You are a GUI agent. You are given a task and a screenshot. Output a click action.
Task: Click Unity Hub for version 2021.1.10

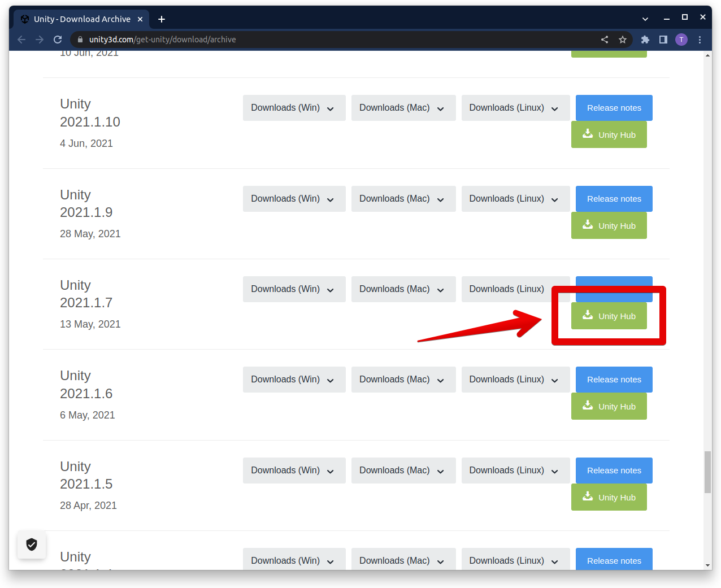coord(609,134)
